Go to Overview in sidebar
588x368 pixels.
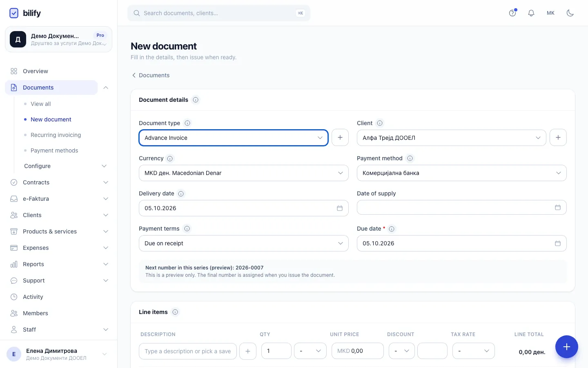pos(36,71)
